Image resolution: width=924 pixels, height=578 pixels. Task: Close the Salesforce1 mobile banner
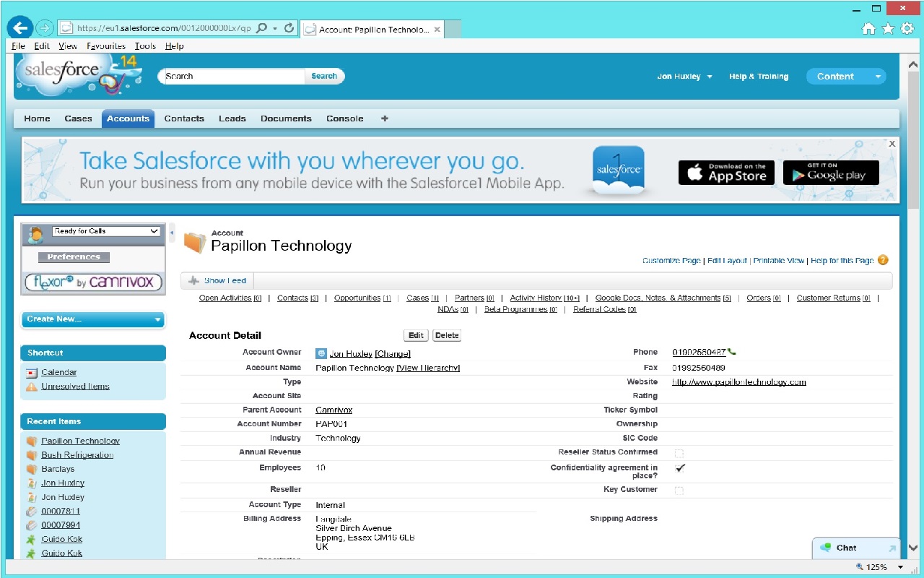pyautogui.click(x=892, y=144)
